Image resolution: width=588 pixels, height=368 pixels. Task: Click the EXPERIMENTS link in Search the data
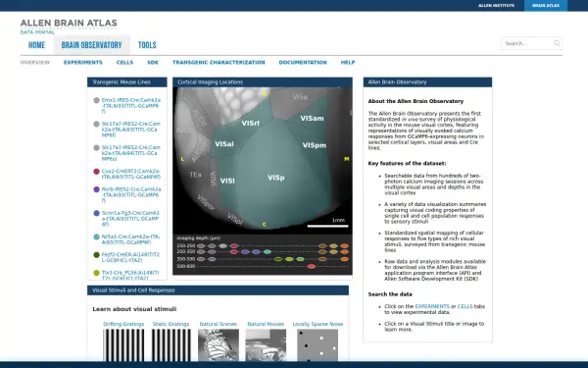[432, 306]
